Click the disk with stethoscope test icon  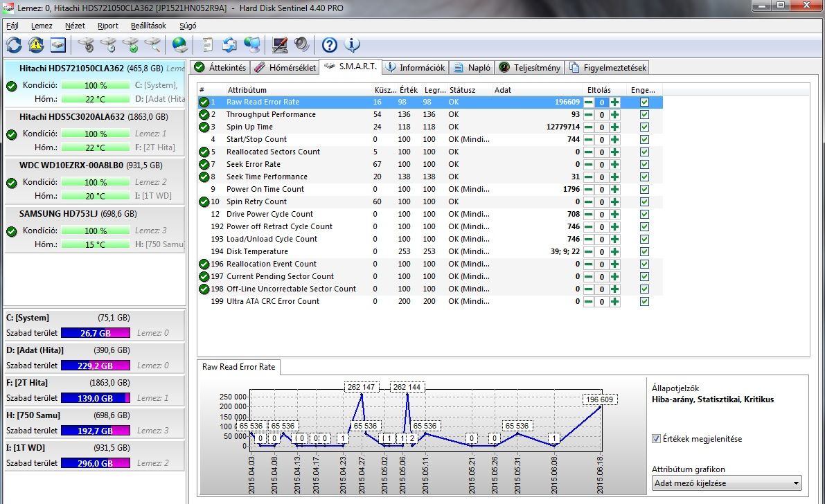[87, 45]
